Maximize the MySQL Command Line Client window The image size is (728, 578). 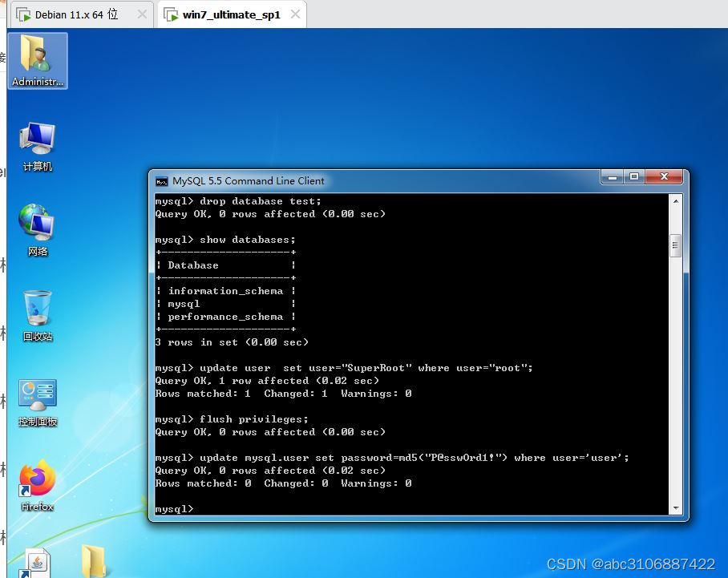(634, 177)
